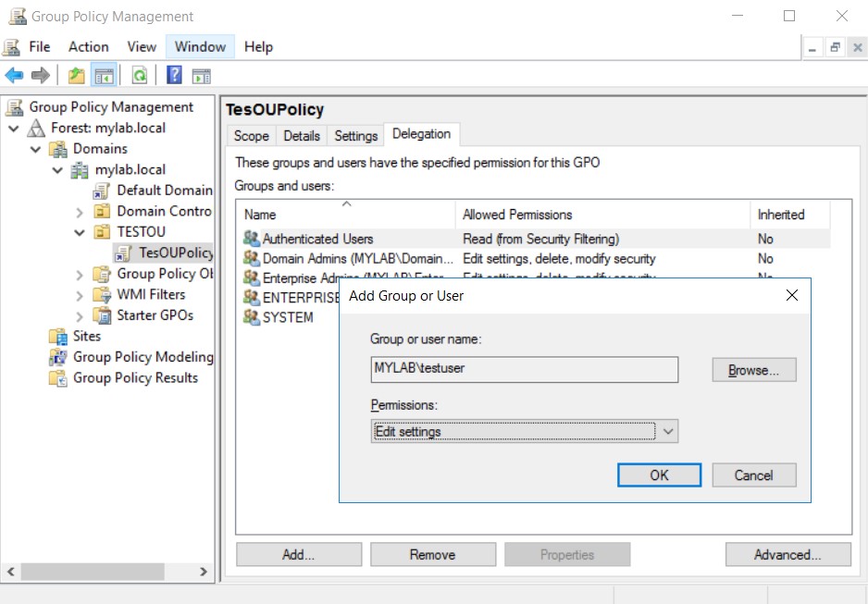Open the Help question mark icon
The image size is (868, 604).
(174, 75)
